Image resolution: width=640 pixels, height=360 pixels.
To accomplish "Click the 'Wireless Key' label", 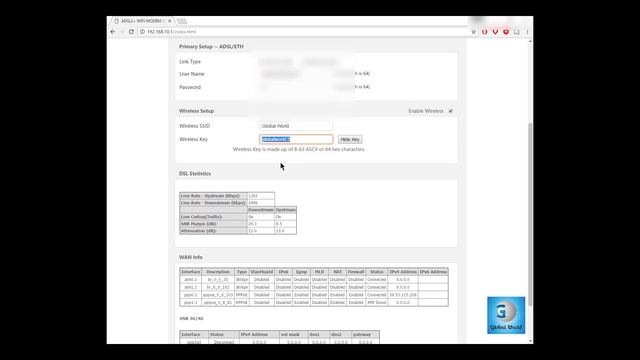I will click(x=193, y=139).
